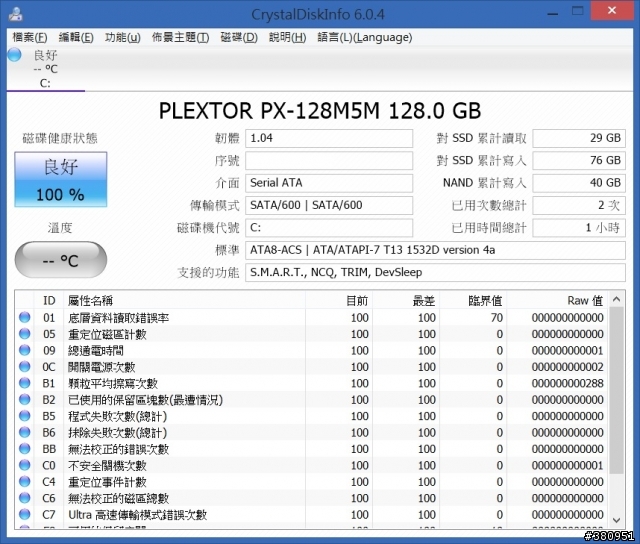Click the standard field ATA8-ACS
This screenshot has height=544, width=640.
click(435, 250)
